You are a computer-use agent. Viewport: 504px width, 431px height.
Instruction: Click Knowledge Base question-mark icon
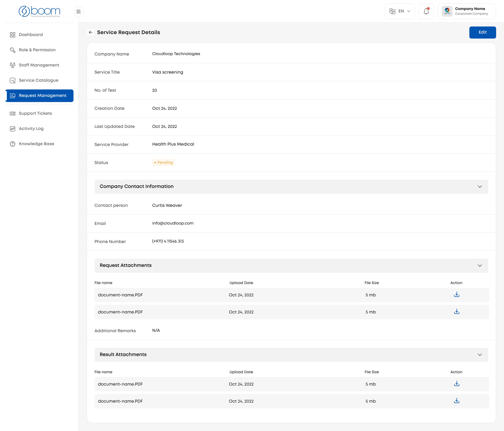tap(13, 144)
